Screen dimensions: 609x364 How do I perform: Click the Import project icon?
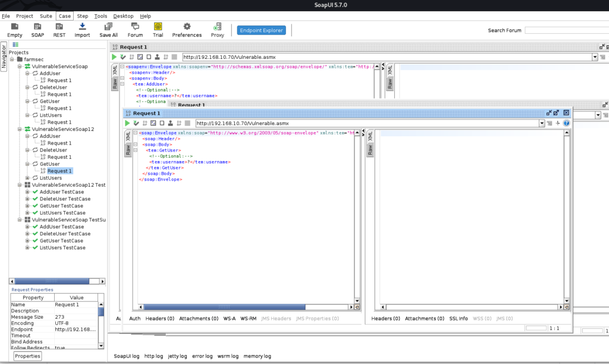(82, 27)
